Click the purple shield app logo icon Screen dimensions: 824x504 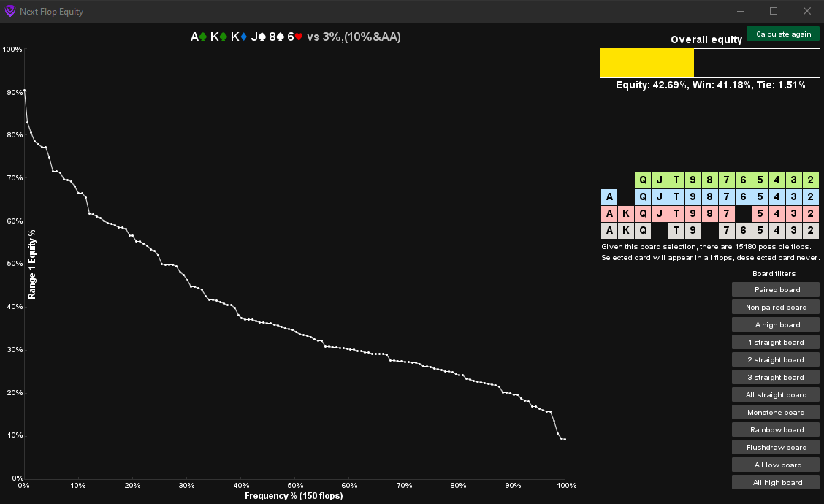click(x=9, y=11)
